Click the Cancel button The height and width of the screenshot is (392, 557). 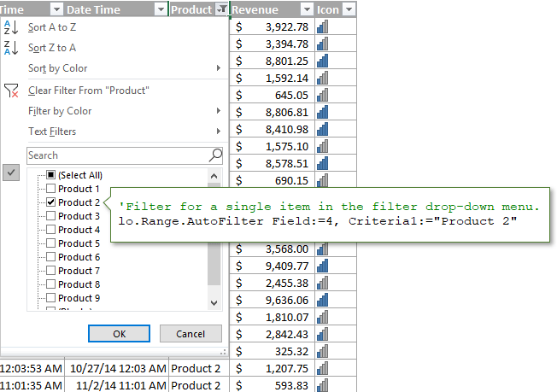coord(191,334)
